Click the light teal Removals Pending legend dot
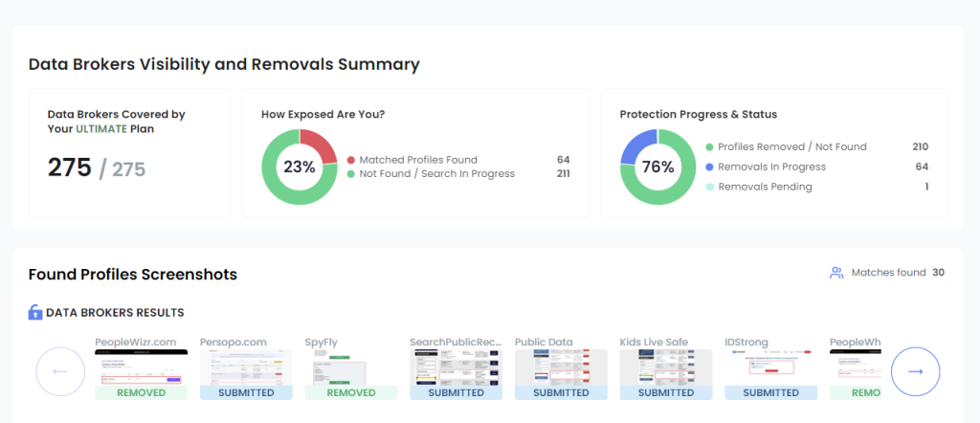The height and width of the screenshot is (423, 980). [x=709, y=187]
